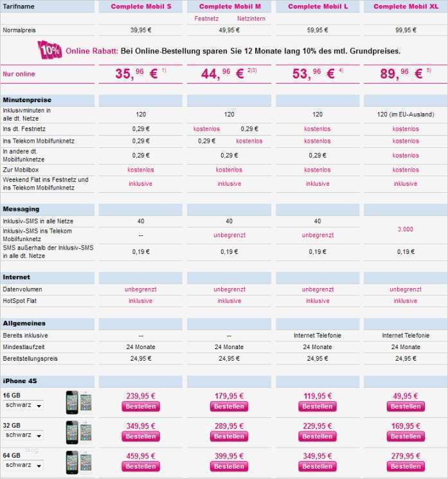Viewport: 448px width, 479px height.
Task: Open color dropdown for 64 GB iPhone
Action: 23,465
